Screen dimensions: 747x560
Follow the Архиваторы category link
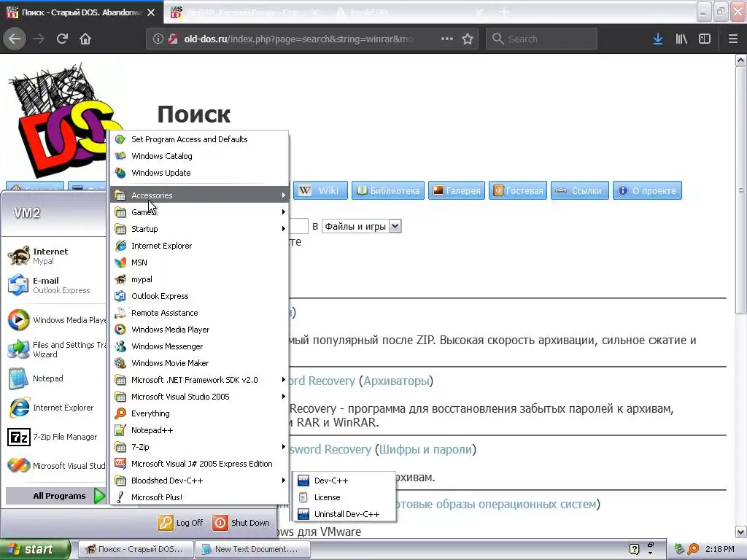pos(396,381)
